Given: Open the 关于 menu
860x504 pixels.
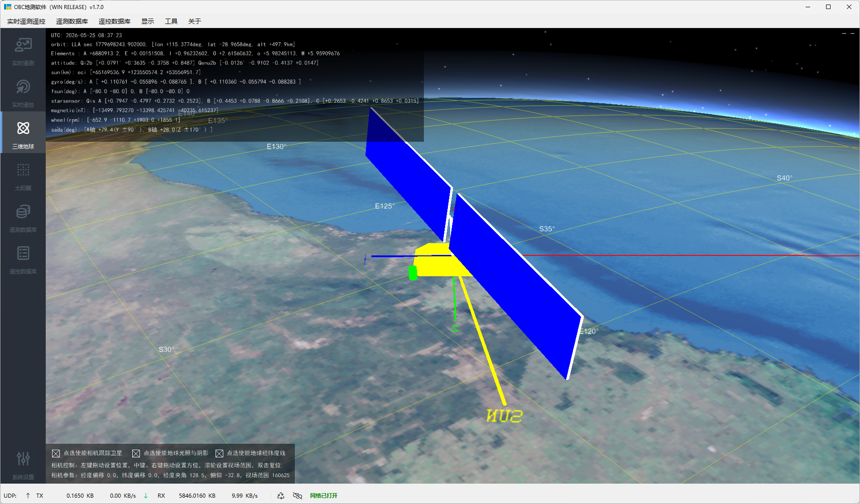Looking at the screenshot, I should 195,21.
